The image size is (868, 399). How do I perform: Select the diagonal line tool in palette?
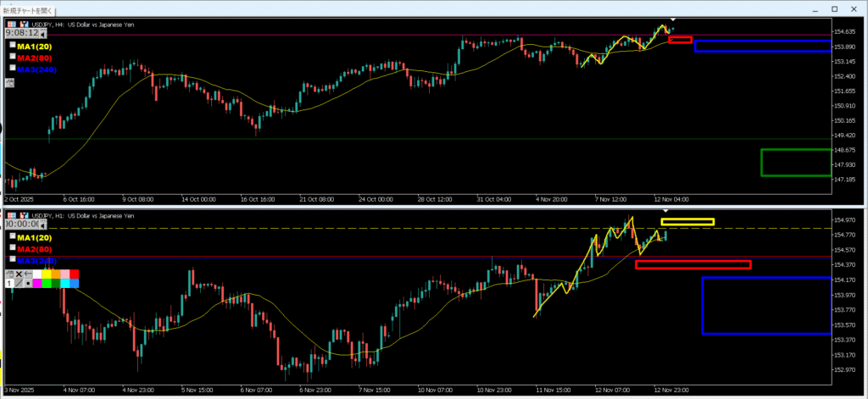point(19,283)
